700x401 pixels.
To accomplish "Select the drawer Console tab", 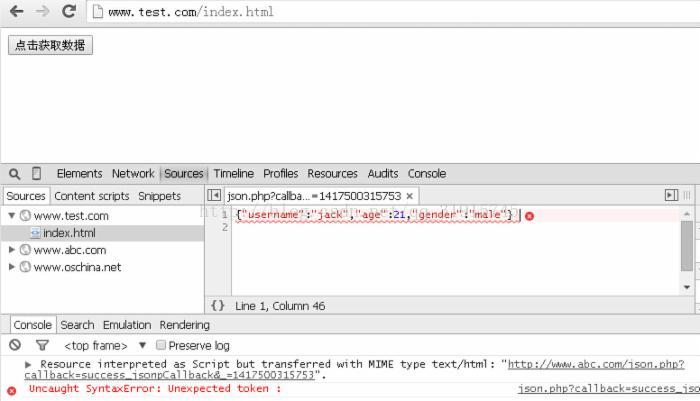I will (x=32, y=325).
